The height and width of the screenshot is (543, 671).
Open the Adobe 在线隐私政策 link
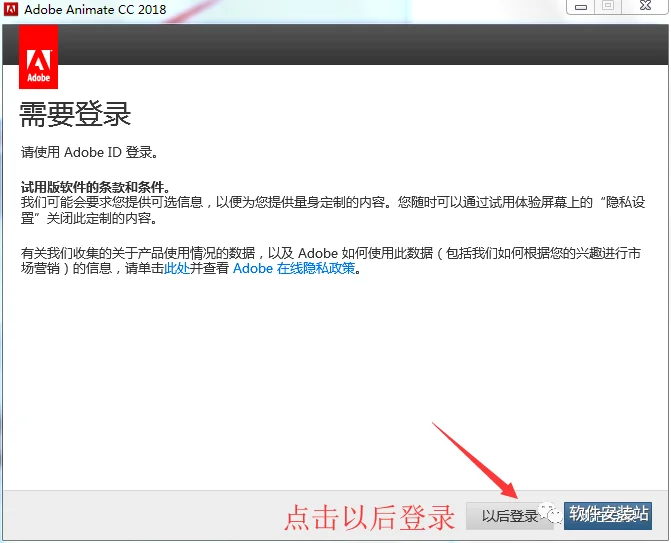[x=294, y=268]
